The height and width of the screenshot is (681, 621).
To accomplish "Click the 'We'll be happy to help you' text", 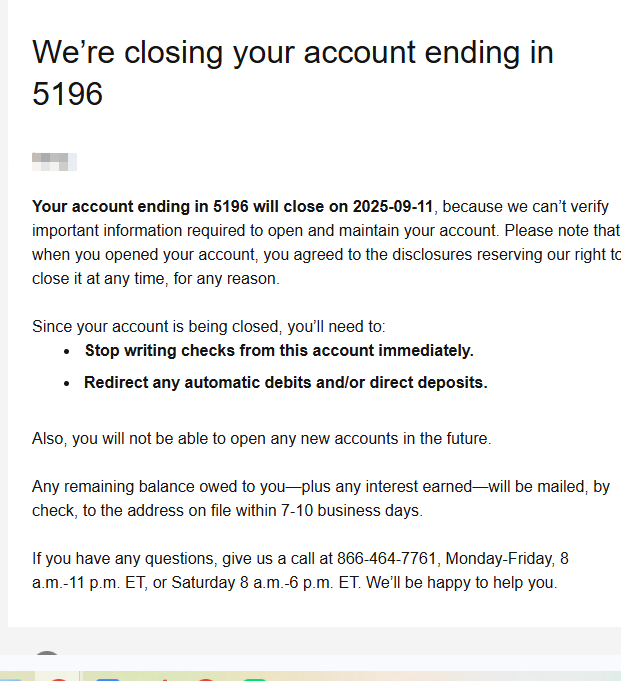I will pos(461,582).
